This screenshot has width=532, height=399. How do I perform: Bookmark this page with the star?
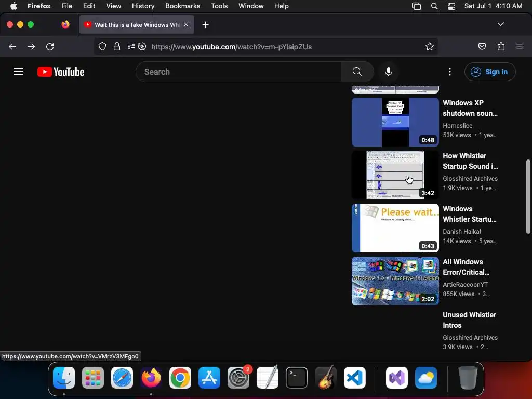tap(429, 46)
